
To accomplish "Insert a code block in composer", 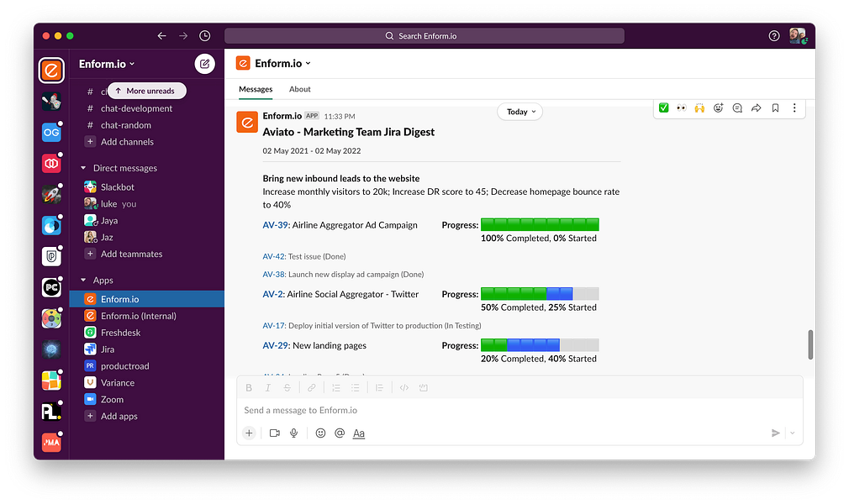I will (x=424, y=387).
